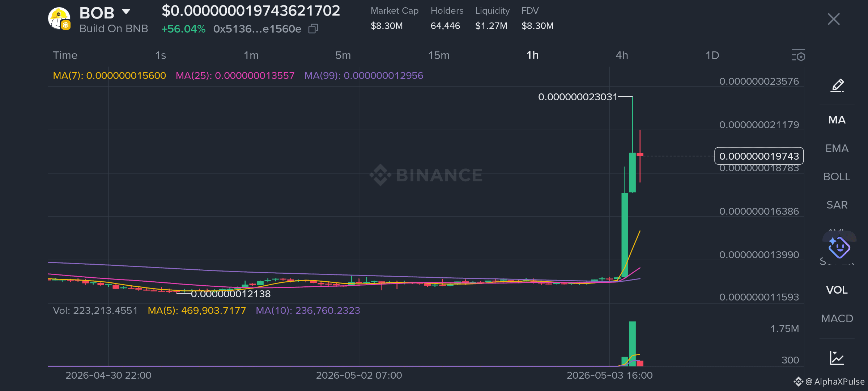This screenshot has height=391, width=868.
Task: Open chart settings icon beside 1D
Action: click(x=799, y=55)
